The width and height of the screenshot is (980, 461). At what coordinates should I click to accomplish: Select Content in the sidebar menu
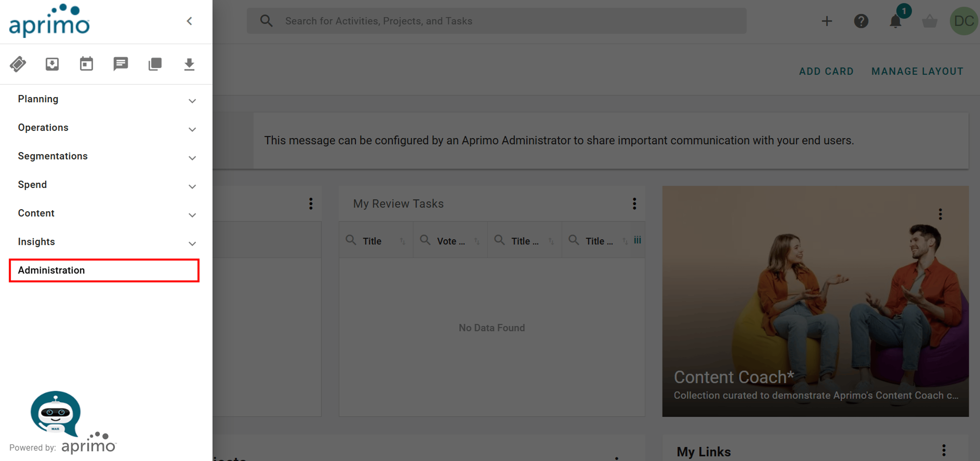(x=36, y=213)
